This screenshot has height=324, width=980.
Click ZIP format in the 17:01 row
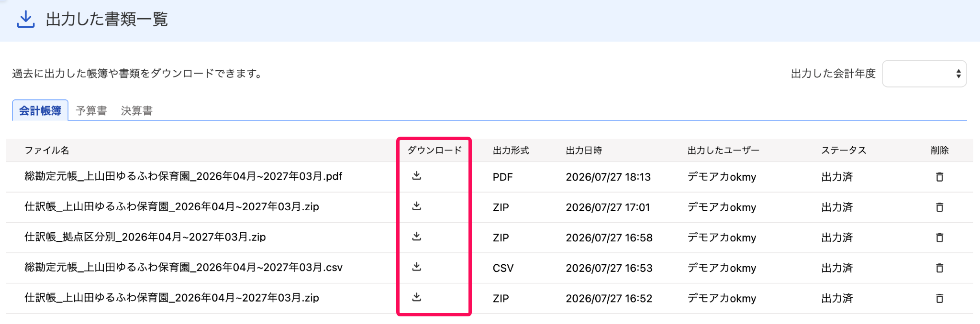(x=501, y=207)
